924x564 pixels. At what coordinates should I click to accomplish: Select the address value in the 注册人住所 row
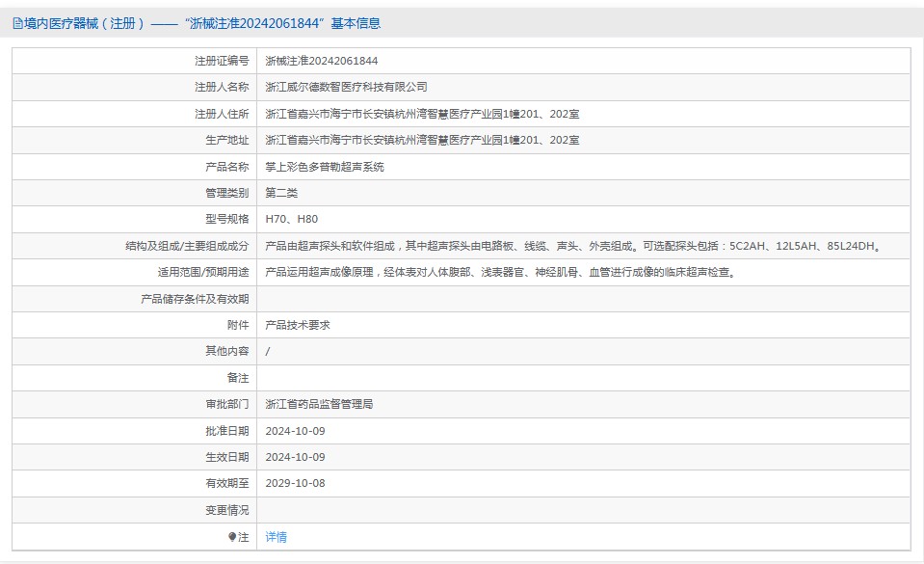(422, 114)
